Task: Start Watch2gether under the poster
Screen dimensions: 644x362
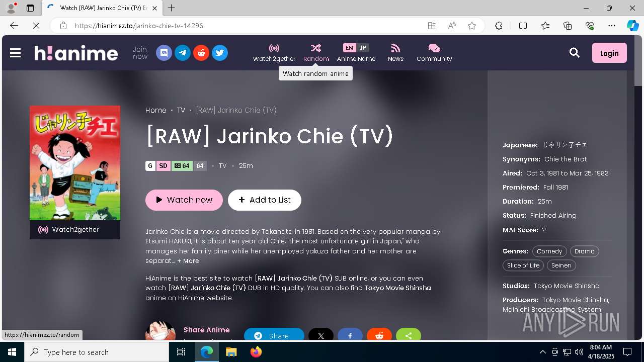Action: pos(75,230)
